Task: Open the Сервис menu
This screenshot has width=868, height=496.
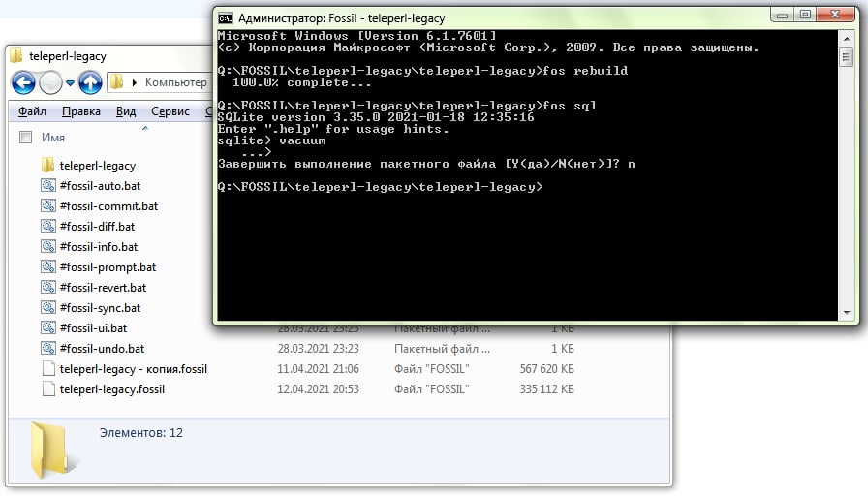Action: pyautogui.click(x=170, y=111)
